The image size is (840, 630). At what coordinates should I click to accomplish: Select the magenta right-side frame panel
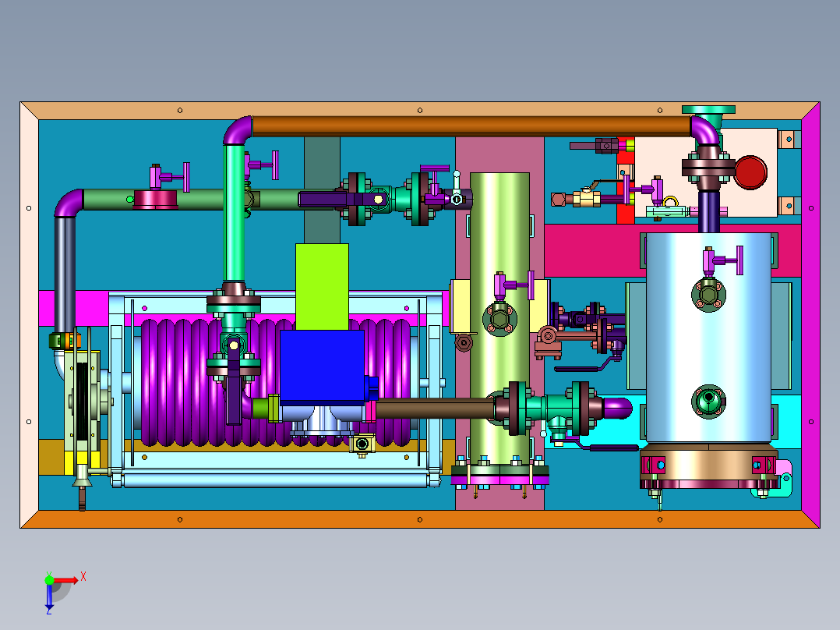[x=810, y=315]
